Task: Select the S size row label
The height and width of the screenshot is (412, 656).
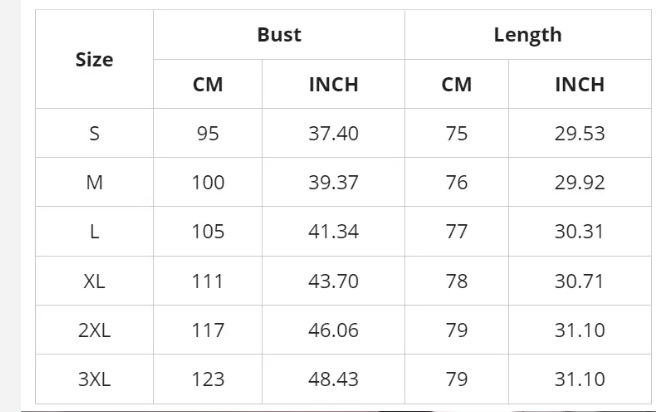Action: pos(94,134)
